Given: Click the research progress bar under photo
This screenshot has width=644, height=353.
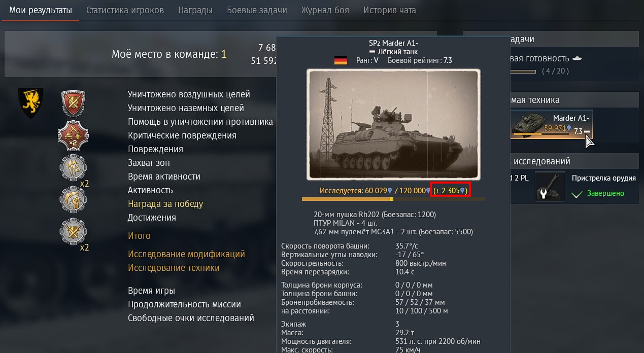Looking at the screenshot, I should click(x=393, y=199).
